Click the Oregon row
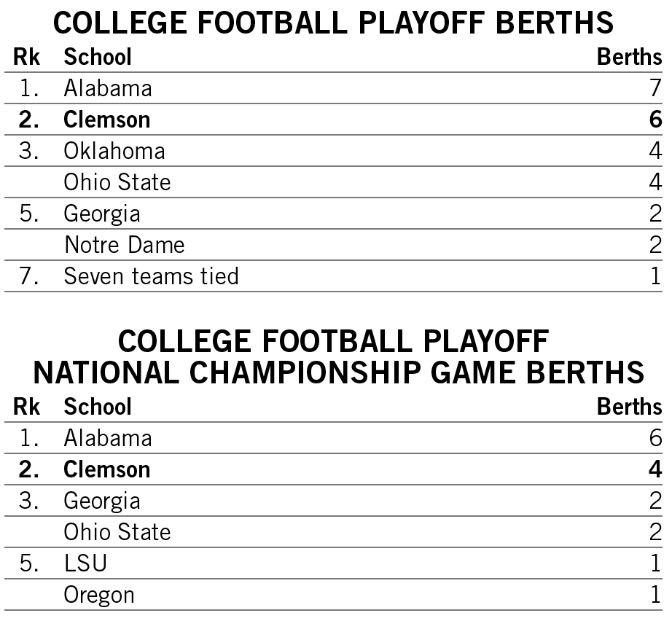The image size is (672, 621). click(x=99, y=595)
